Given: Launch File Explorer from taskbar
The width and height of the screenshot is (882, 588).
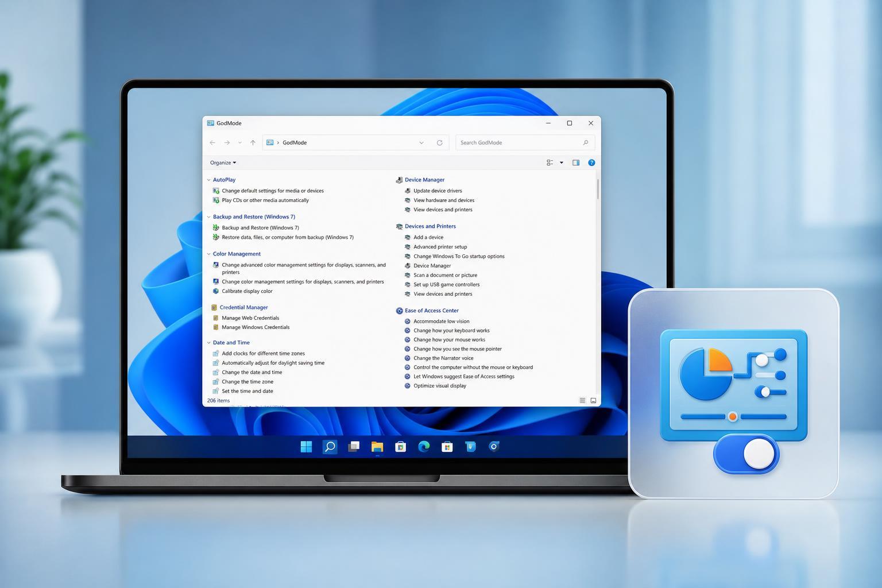Looking at the screenshot, I should 377,446.
